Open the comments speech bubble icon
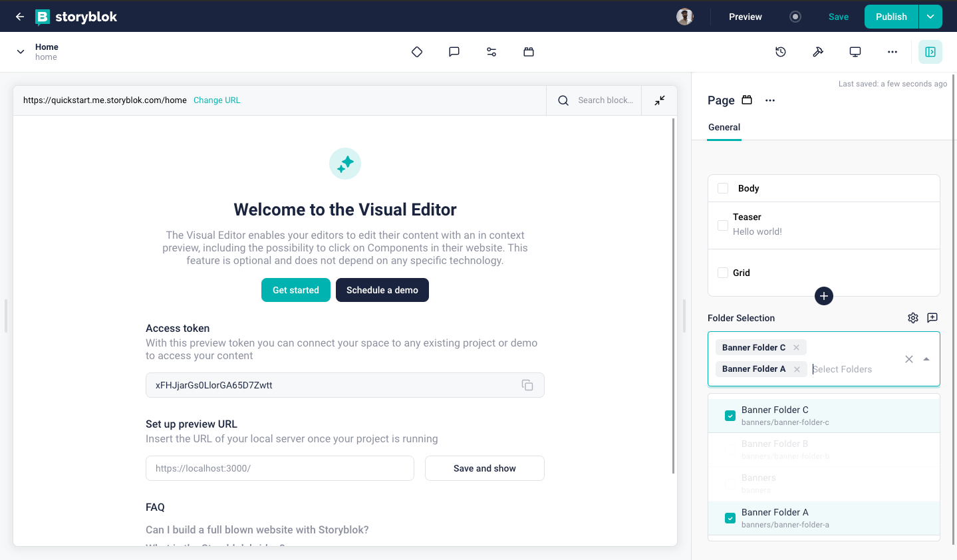 (x=454, y=52)
